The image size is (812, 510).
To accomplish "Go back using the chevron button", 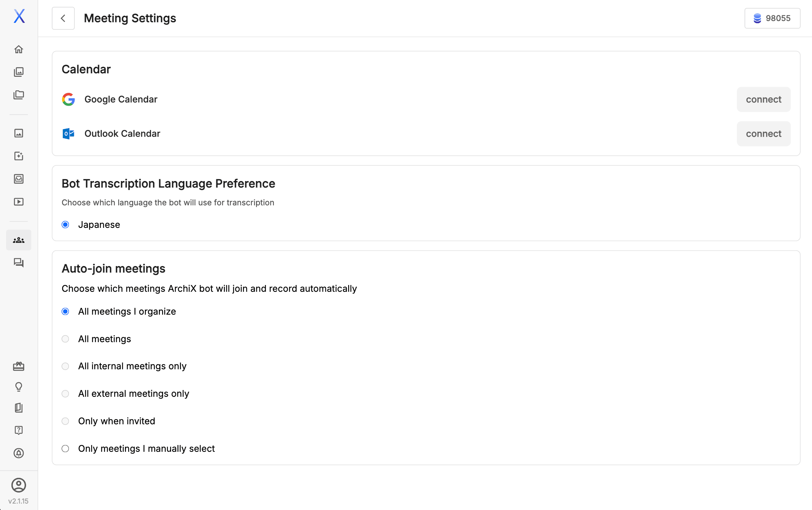I will 63,18.
